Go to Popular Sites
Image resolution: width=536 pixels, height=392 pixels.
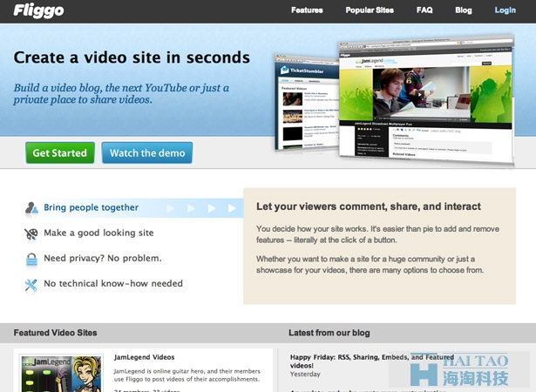click(x=370, y=10)
